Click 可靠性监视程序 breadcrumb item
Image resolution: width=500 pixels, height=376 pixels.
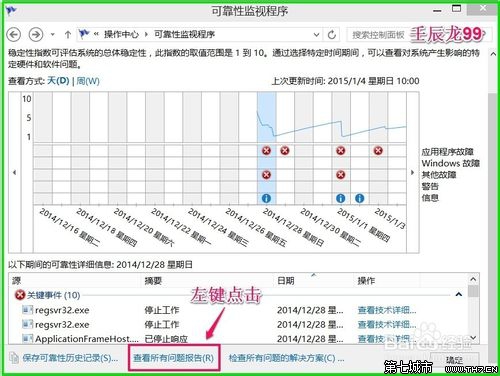coord(184,34)
